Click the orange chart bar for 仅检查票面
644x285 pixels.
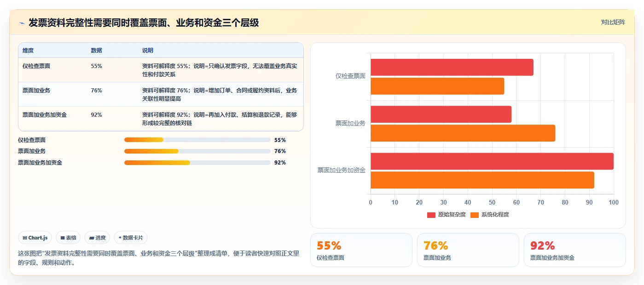tap(437, 86)
